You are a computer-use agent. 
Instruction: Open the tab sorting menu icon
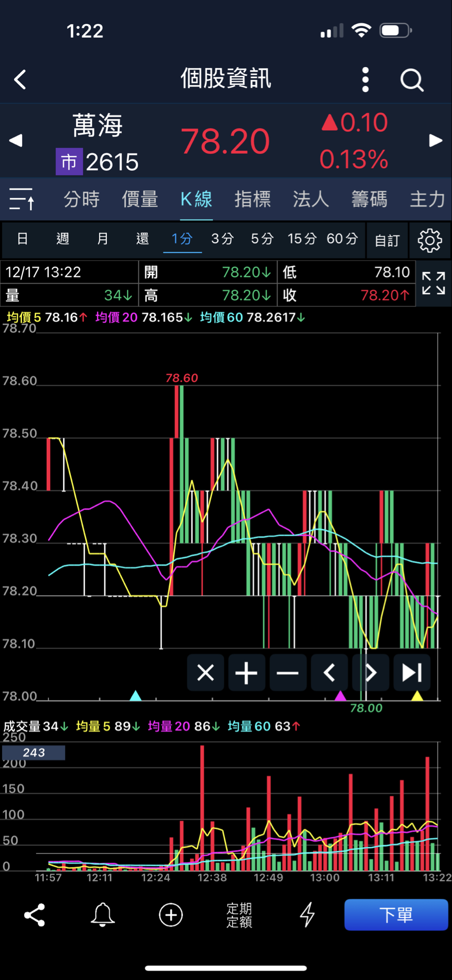[22, 200]
